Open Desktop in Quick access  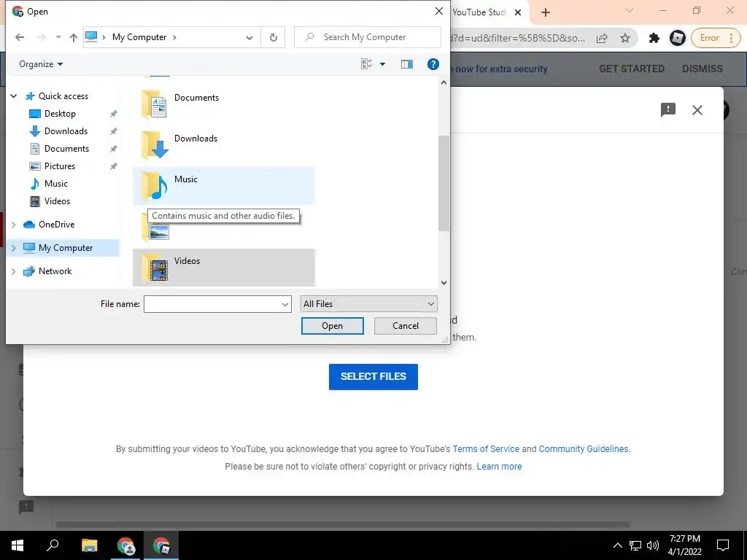point(60,113)
